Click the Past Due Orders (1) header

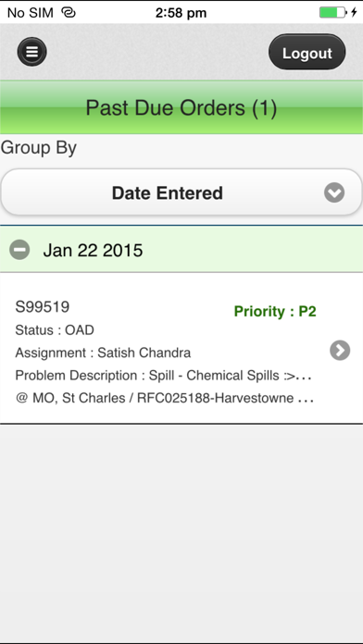click(181, 107)
